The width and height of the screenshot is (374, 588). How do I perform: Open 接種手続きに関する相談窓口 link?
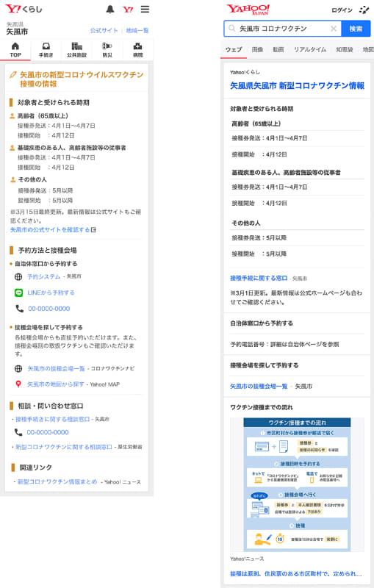[52, 419]
